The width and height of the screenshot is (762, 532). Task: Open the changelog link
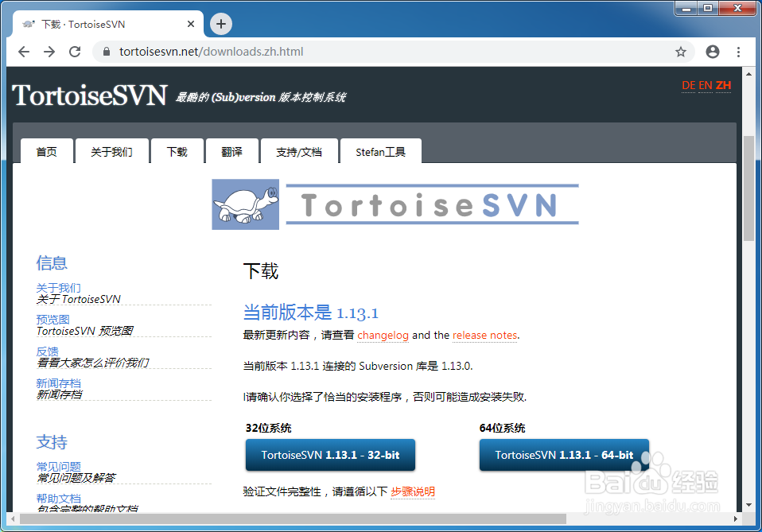coord(383,336)
